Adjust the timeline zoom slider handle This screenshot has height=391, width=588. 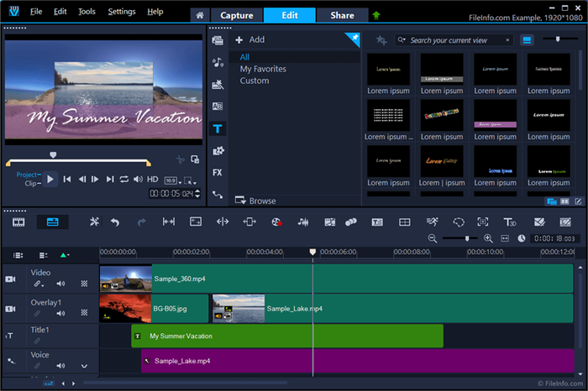pyautogui.click(x=467, y=238)
